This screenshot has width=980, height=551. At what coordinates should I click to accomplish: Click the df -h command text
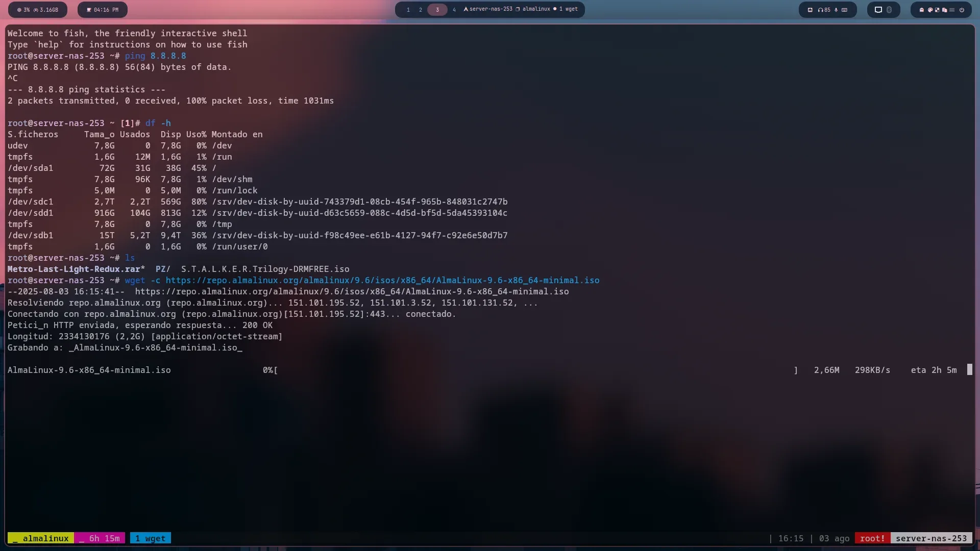point(158,123)
